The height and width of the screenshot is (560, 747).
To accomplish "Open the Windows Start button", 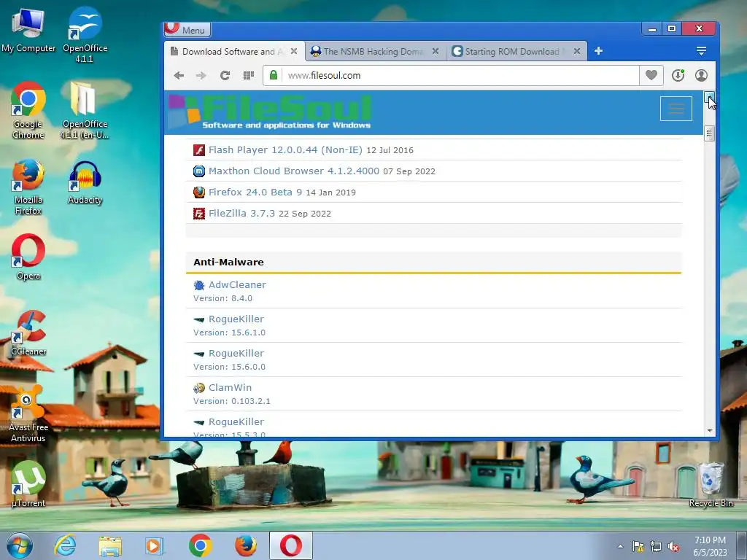I will tap(20, 545).
